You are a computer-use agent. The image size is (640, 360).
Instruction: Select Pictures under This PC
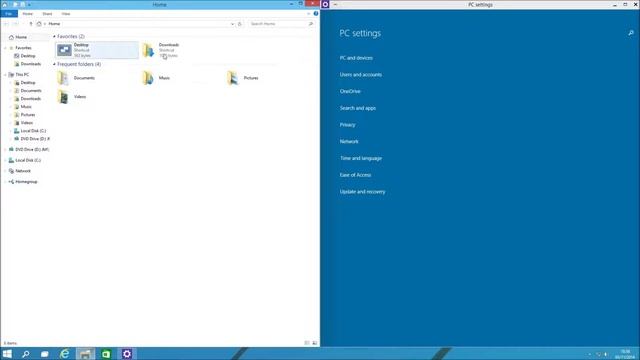click(28, 115)
